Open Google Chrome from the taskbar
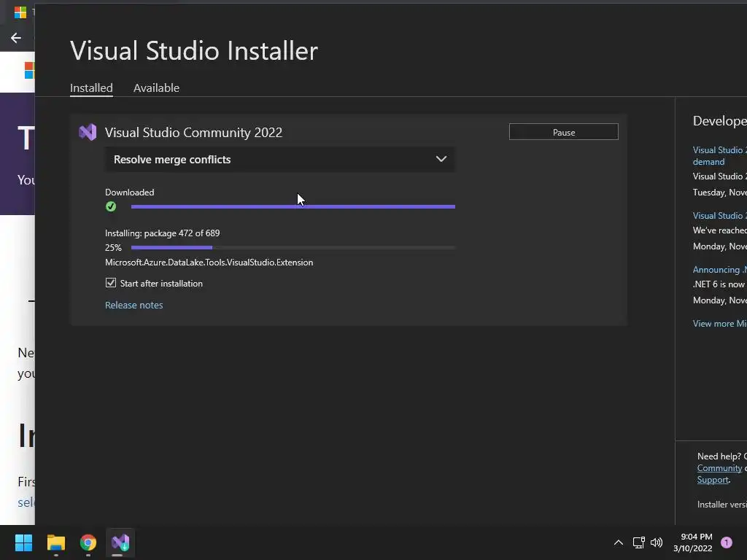 coord(88,542)
